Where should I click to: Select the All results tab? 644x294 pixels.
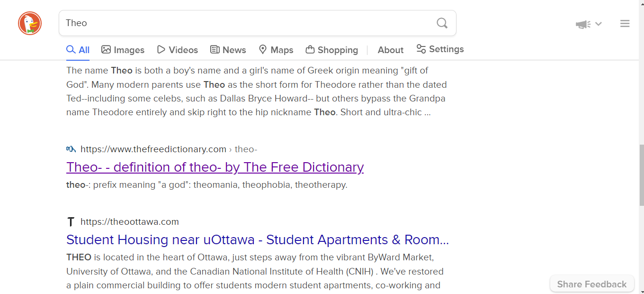(x=78, y=50)
